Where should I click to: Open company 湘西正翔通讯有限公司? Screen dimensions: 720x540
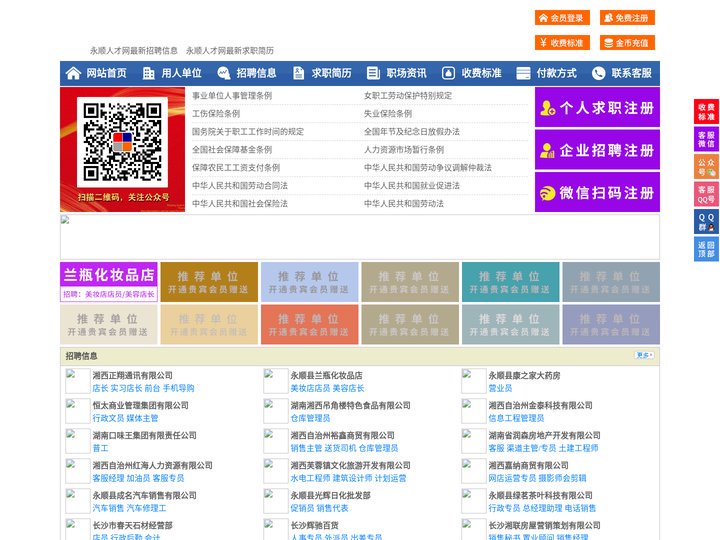133,375
